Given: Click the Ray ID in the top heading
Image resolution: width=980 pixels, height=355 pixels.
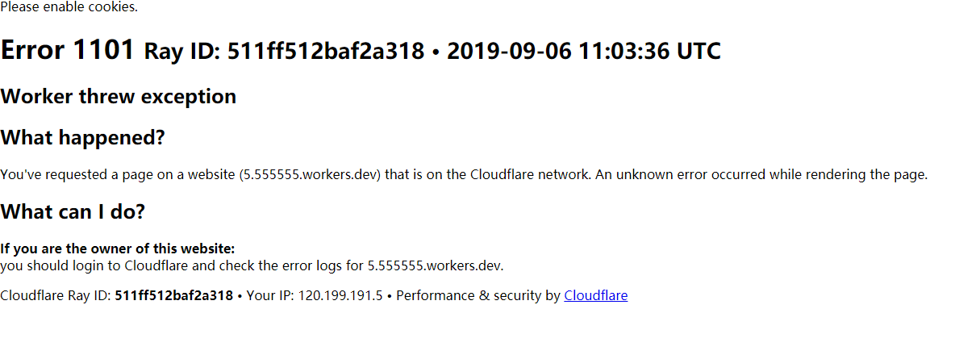Looking at the screenshot, I should [x=326, y=52].
